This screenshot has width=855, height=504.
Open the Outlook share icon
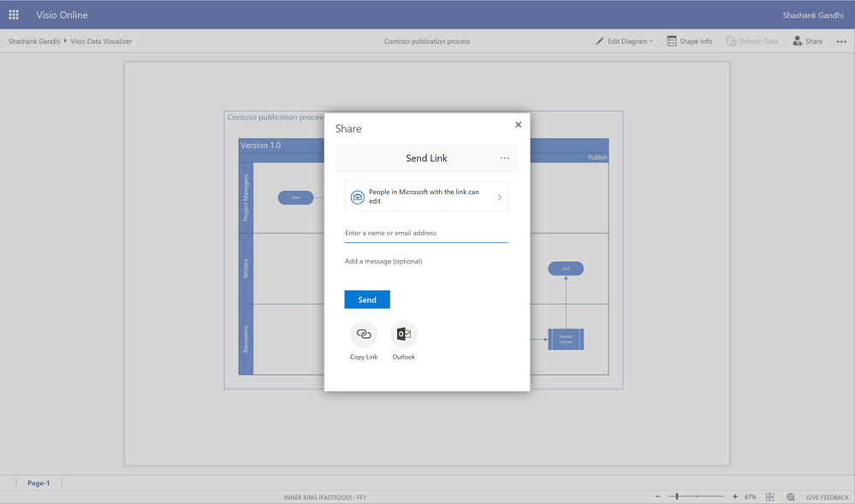click(403, 334)
